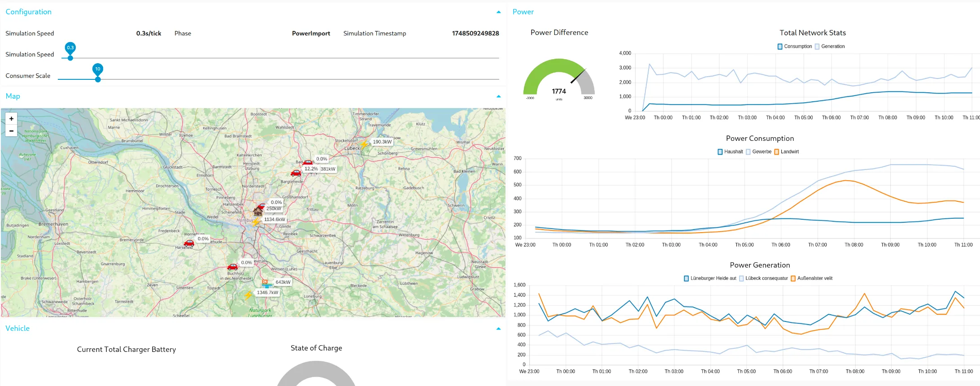This screenshot has width=980, height=386.
Task: Click the Power Difference heading
Action: tap(559, 33)
